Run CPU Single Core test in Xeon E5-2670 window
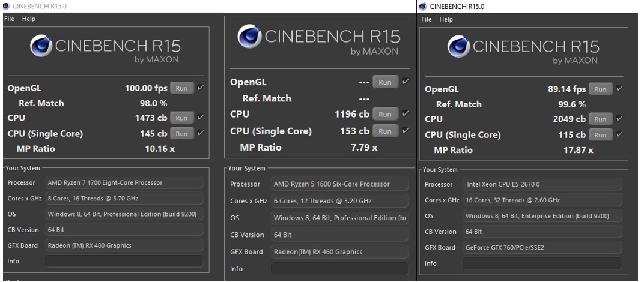This screenshot has height=282, width=644. (601, 134)
